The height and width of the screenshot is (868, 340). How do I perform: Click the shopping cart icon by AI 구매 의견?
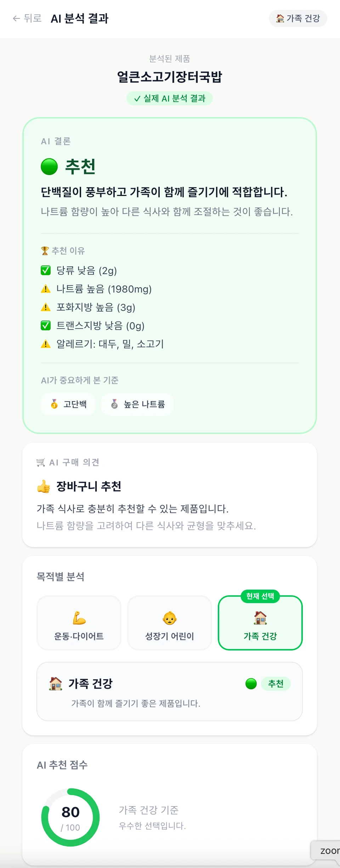(x=41, y=462)
